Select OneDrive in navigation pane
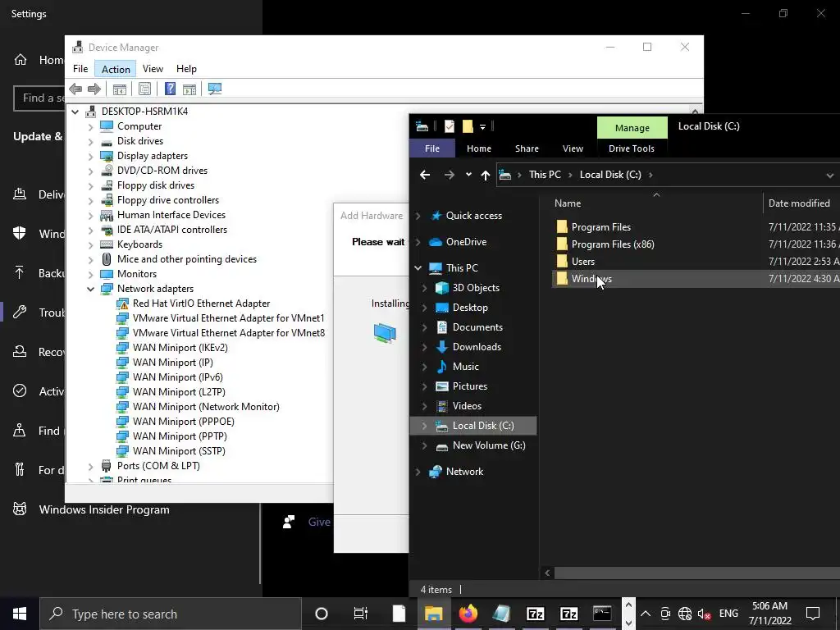This screenshot has width=840, height=630. coord(466,242)
